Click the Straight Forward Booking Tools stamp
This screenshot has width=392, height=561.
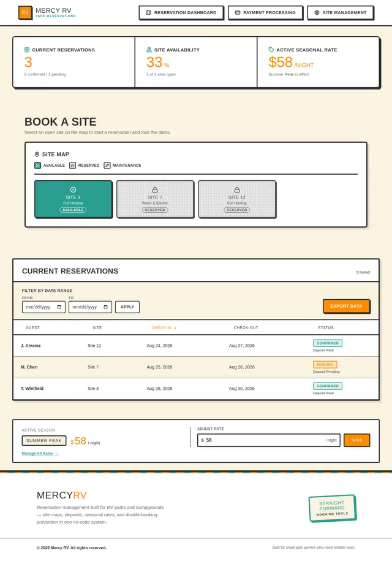(x=333, y=508)
